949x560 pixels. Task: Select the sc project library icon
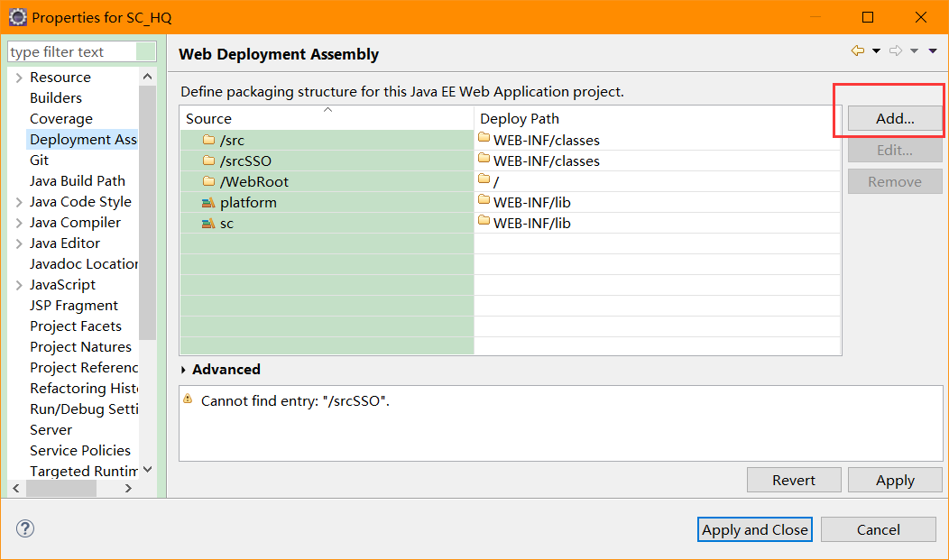pyautogui.click(x=208, y=223)
